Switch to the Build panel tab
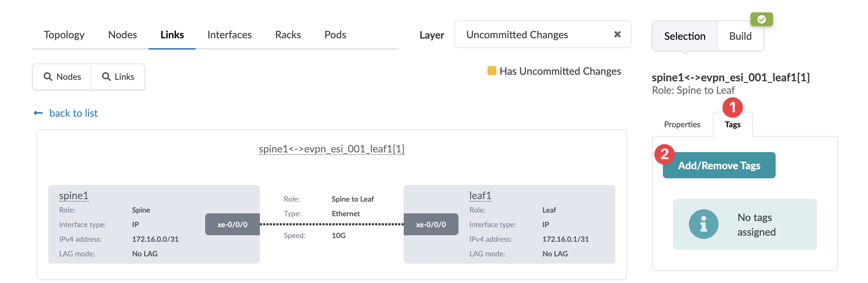868x283 pixels. pos(740,36)
